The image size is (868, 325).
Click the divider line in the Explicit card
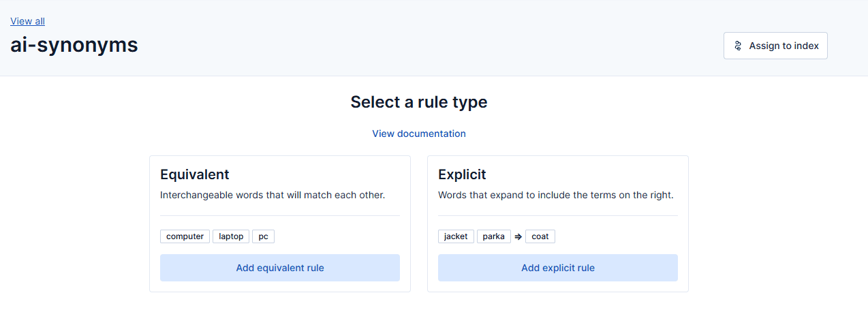click(x=557, y=216)
